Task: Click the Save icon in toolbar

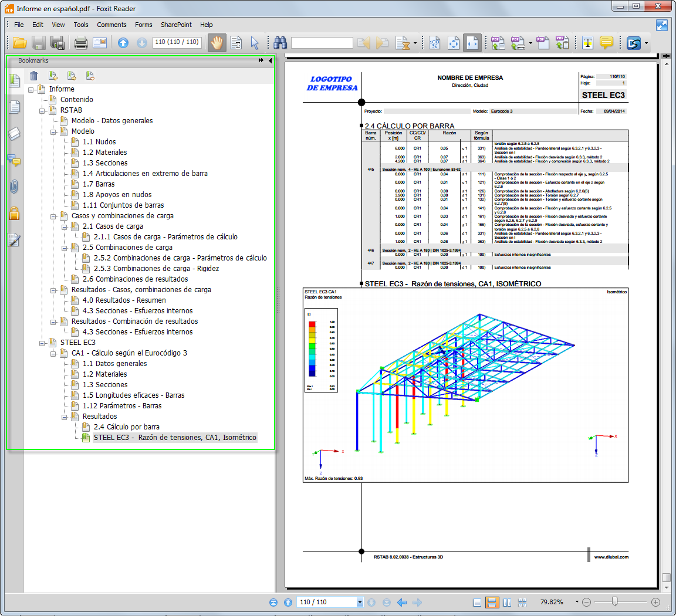Action: click(x=39, y=43)
